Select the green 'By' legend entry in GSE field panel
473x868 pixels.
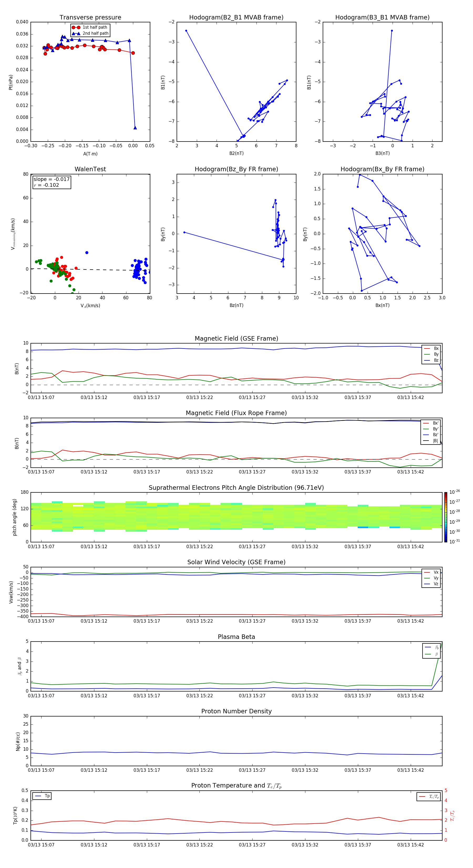tap(431, 354)
